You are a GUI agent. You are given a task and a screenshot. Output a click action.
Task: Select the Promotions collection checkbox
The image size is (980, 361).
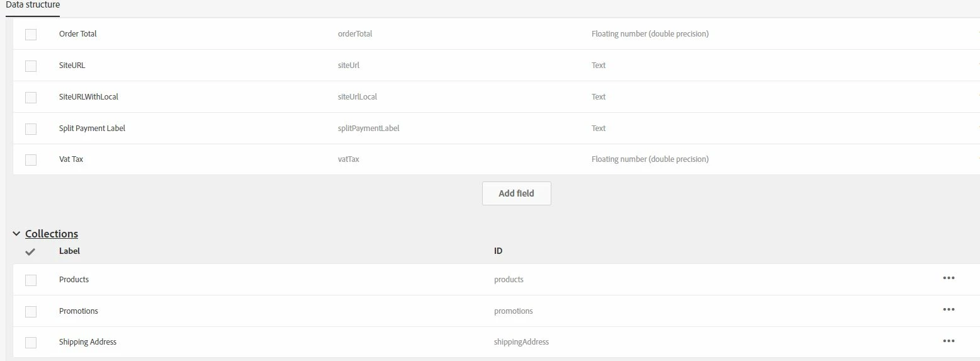(x=31, y=311)
